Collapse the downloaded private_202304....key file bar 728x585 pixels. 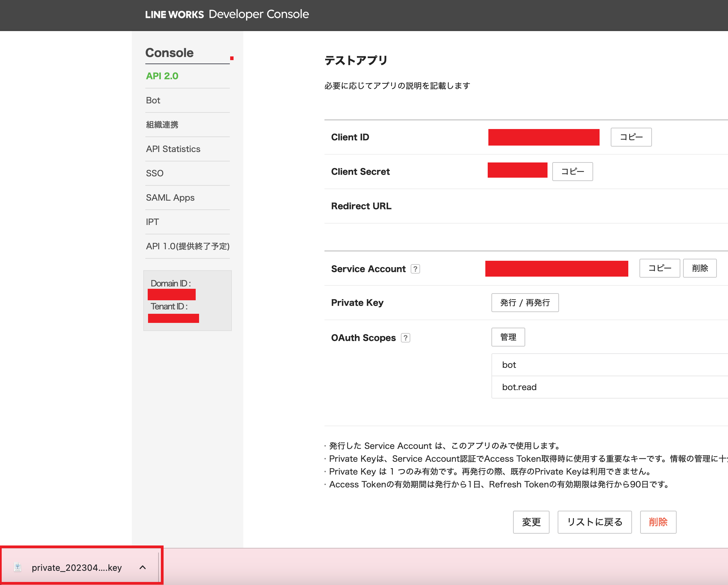pyautogui.click(x=143, y=567)
